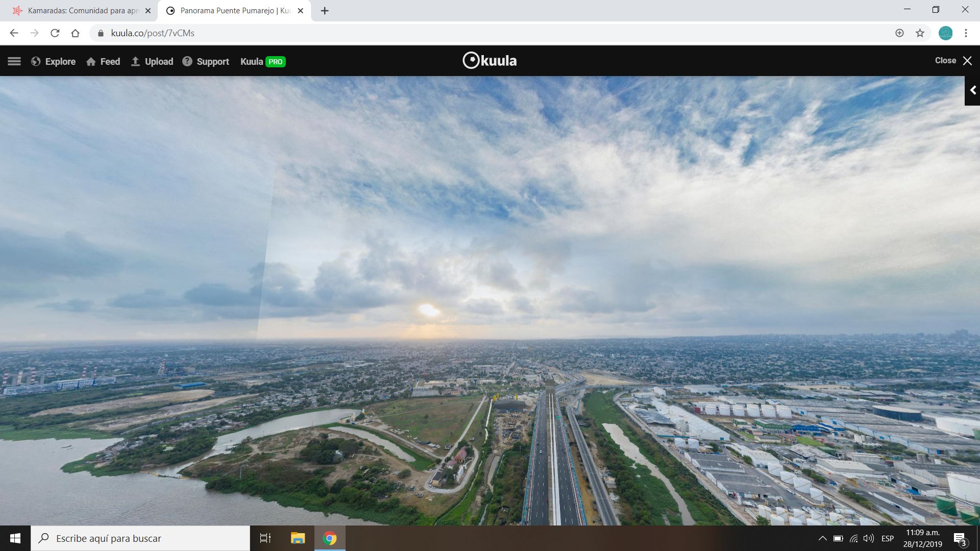
Task: Open the Chrome profile avatar
Action: click(x=945, y=33)
